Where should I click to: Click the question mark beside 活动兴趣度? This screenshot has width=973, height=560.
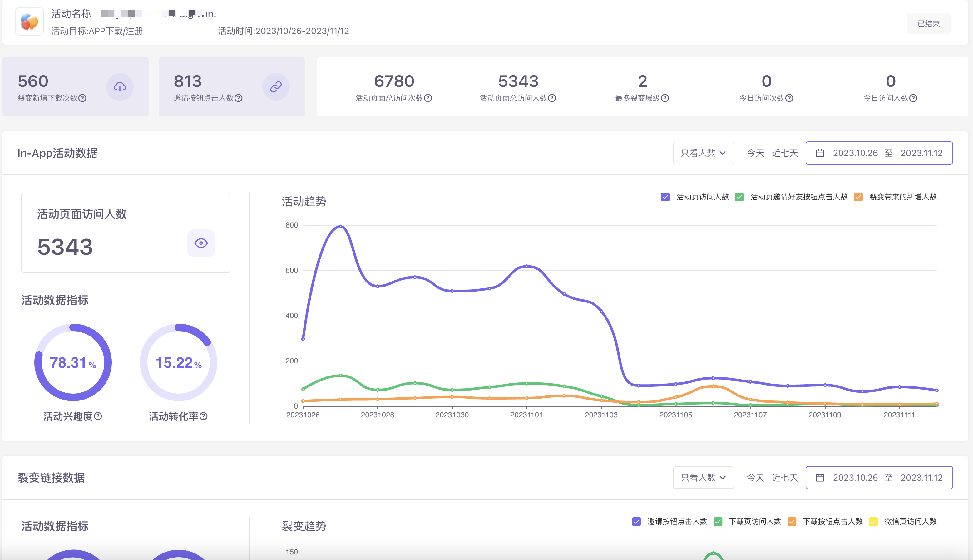pos(98,416)
